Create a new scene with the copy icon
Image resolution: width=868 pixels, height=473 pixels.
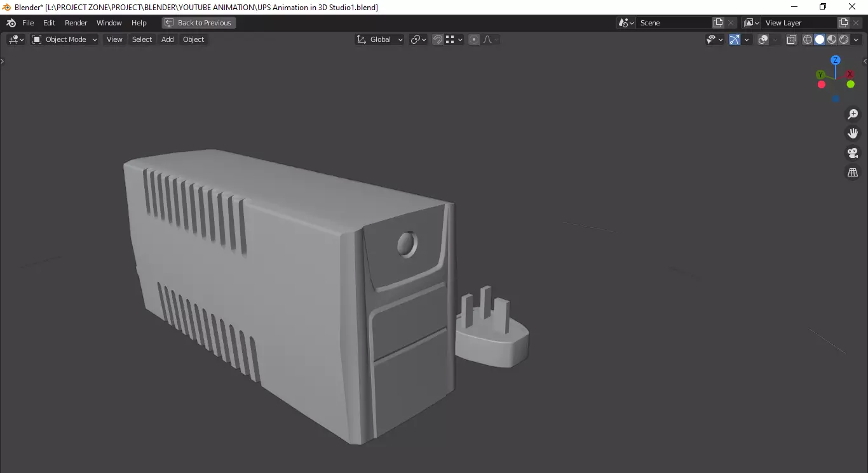pyautogui.click(x=718, y=23)
